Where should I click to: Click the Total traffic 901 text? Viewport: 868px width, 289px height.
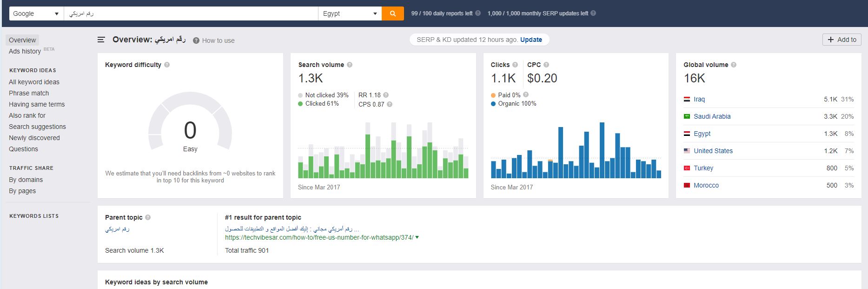click(x=247, y=250)
